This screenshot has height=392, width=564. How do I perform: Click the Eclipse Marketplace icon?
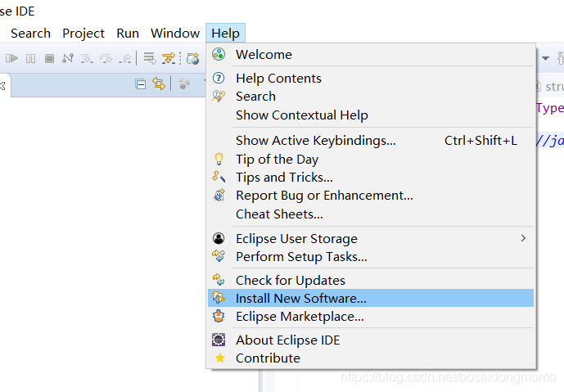[219, 316]
